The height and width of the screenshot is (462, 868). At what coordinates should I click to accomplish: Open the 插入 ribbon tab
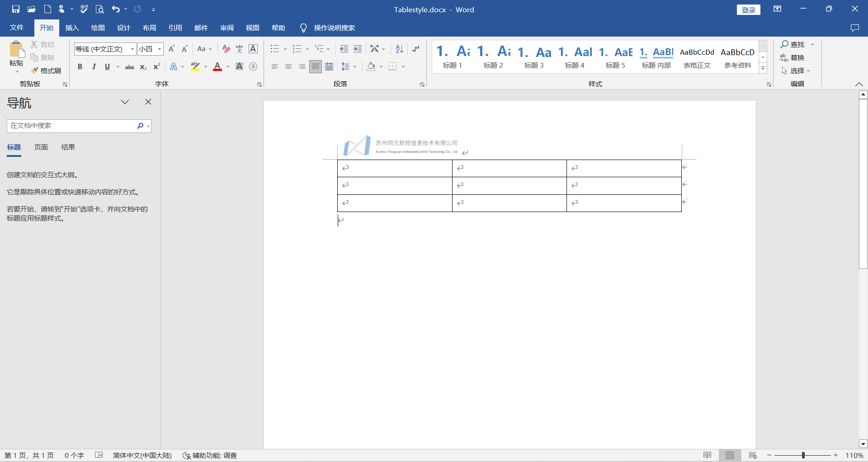point(72,28)
